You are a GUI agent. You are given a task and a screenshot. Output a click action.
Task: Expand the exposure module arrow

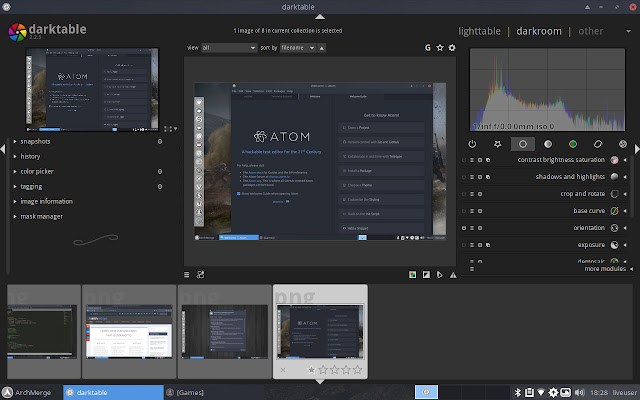[625, 245]
